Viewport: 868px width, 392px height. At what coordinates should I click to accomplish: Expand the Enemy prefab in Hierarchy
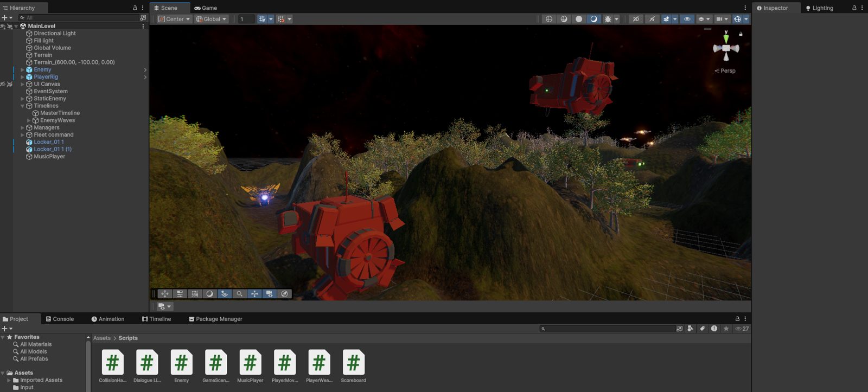(22, 70)
